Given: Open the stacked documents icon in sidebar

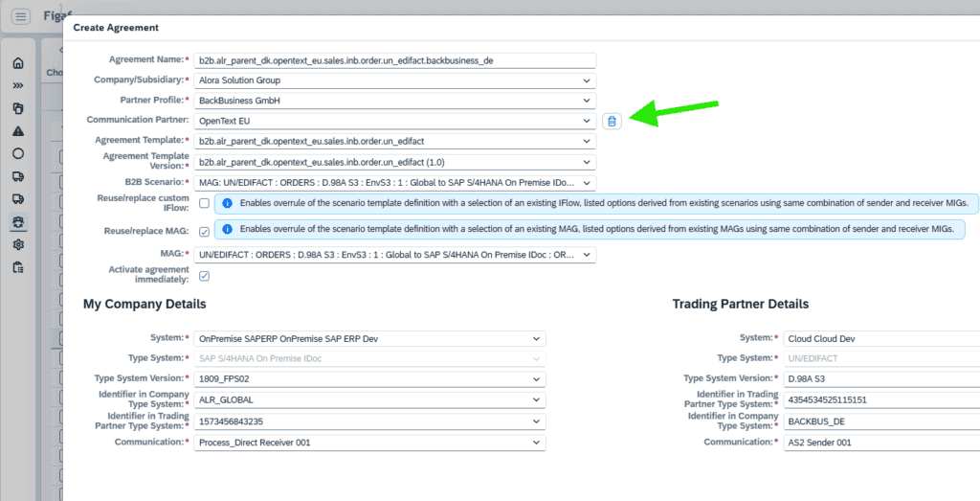Looking at the screenshot, I should pos(18,108).
